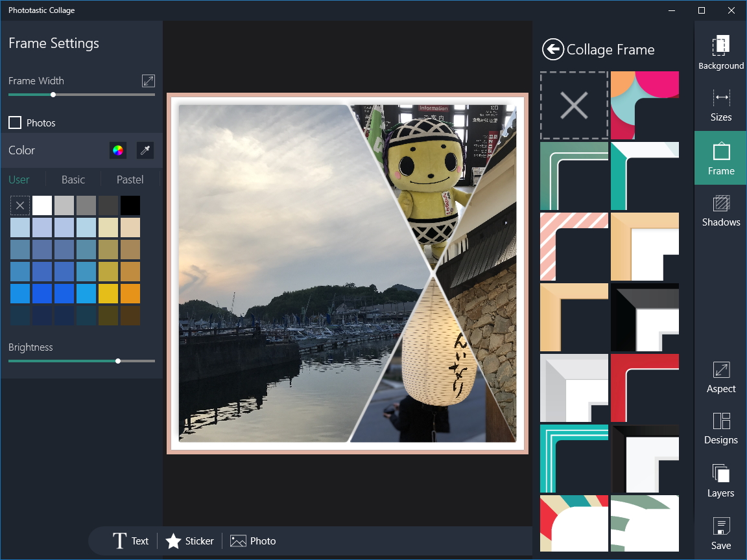The height and width of the screenshot is (560, 747).
Task: Pick the black color swatch
Action: point(130,205)
